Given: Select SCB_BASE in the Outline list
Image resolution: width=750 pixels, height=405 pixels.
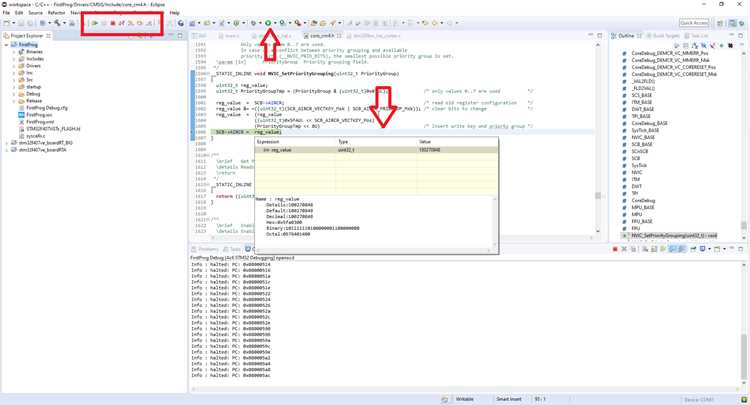Looking at the screenshot, I should (642, 144).
